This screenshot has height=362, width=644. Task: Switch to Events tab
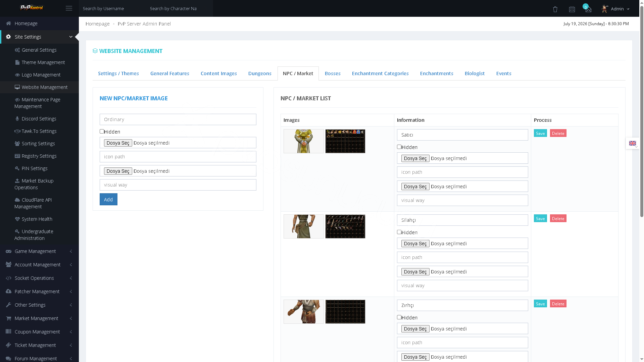[x=504, y=73]
